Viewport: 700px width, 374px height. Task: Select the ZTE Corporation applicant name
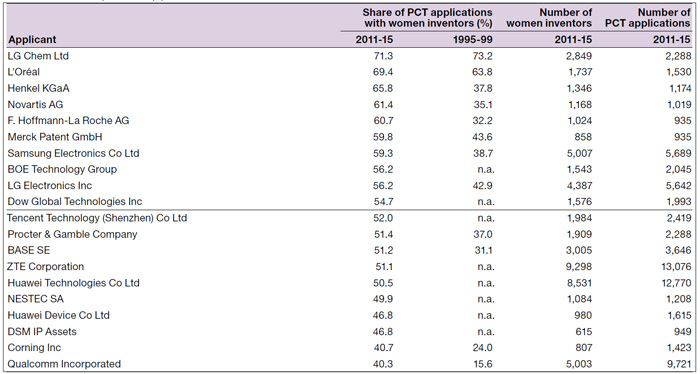[x=46, y=267]
